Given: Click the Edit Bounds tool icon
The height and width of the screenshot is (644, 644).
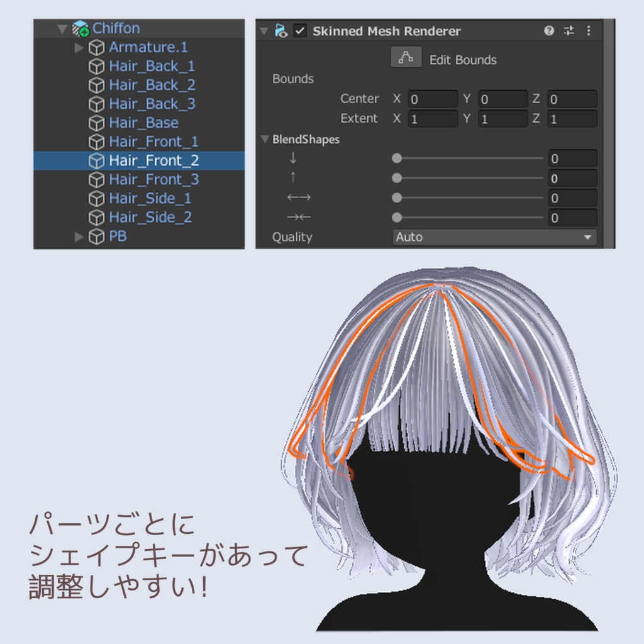Looking at the screenshot, I should (x=406, y=58).
